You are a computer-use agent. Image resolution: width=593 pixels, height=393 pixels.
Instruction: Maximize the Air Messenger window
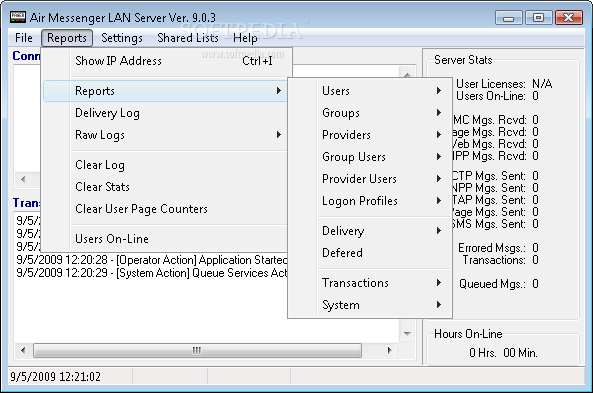coord(538,18)
